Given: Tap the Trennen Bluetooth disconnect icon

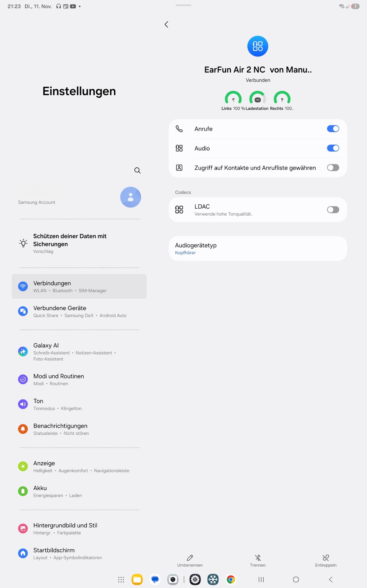Looking at the screenshot, I should click(258, 558).
